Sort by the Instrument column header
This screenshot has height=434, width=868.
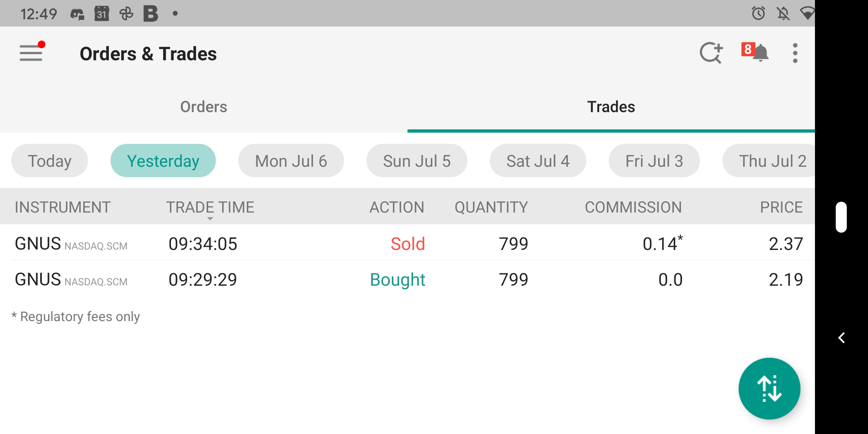click(63, 207)
